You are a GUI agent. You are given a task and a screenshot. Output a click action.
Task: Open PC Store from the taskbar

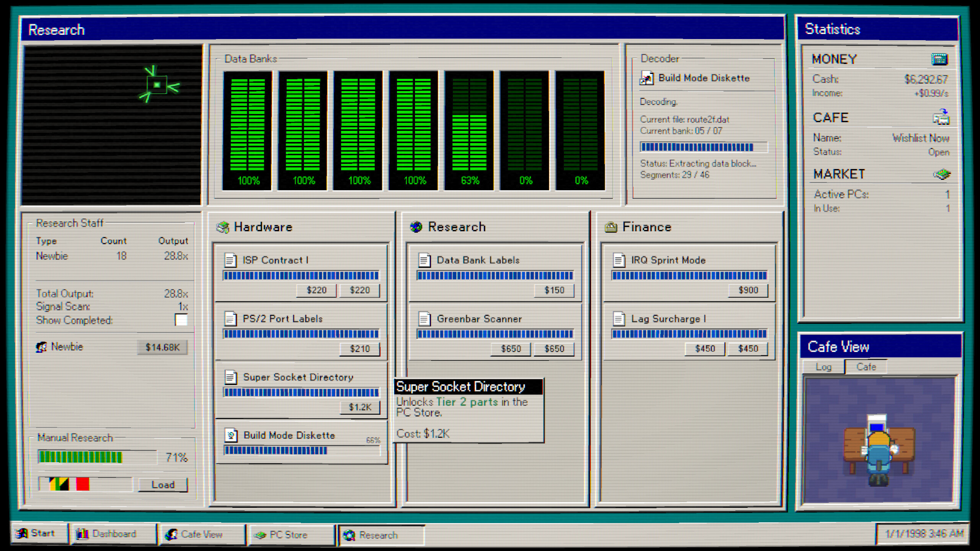[291, 535]
